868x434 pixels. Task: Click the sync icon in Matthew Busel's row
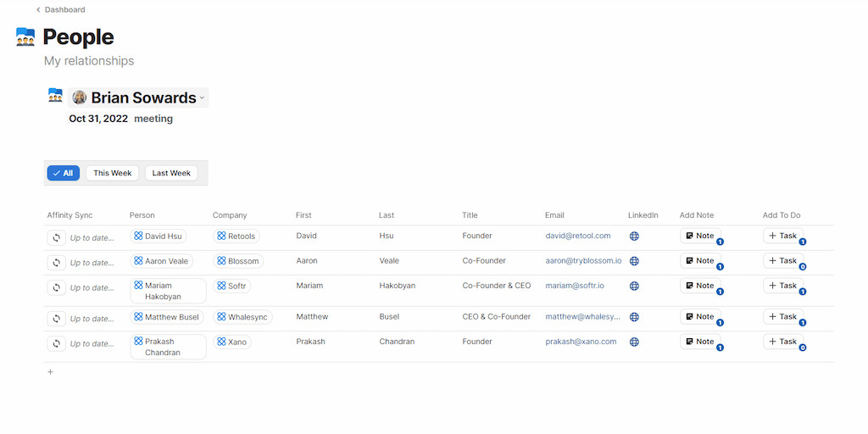(x=57, y=319)
